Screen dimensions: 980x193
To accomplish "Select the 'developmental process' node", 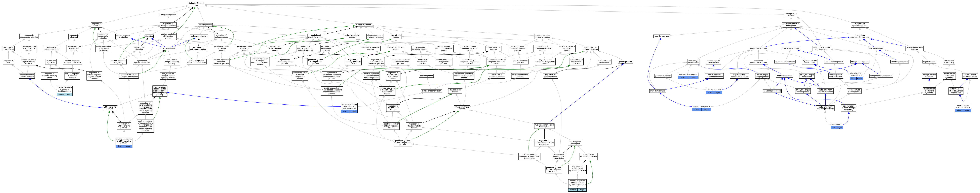I will [x=791, y=15].
